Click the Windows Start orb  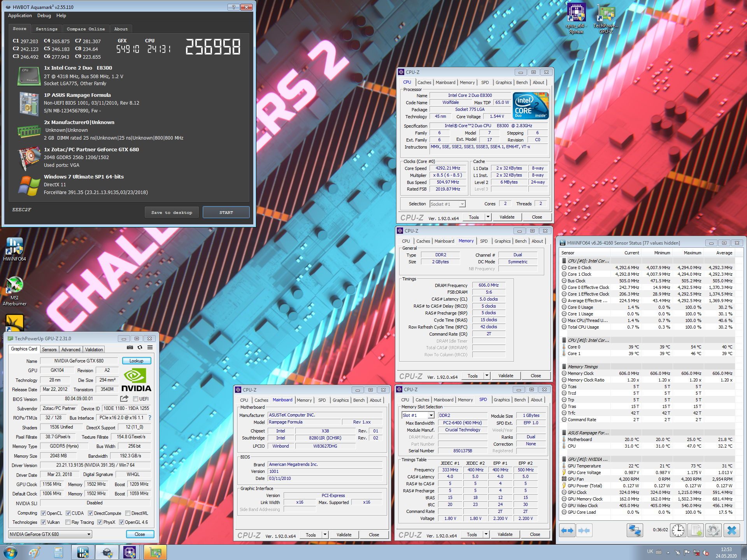(11, 552)
